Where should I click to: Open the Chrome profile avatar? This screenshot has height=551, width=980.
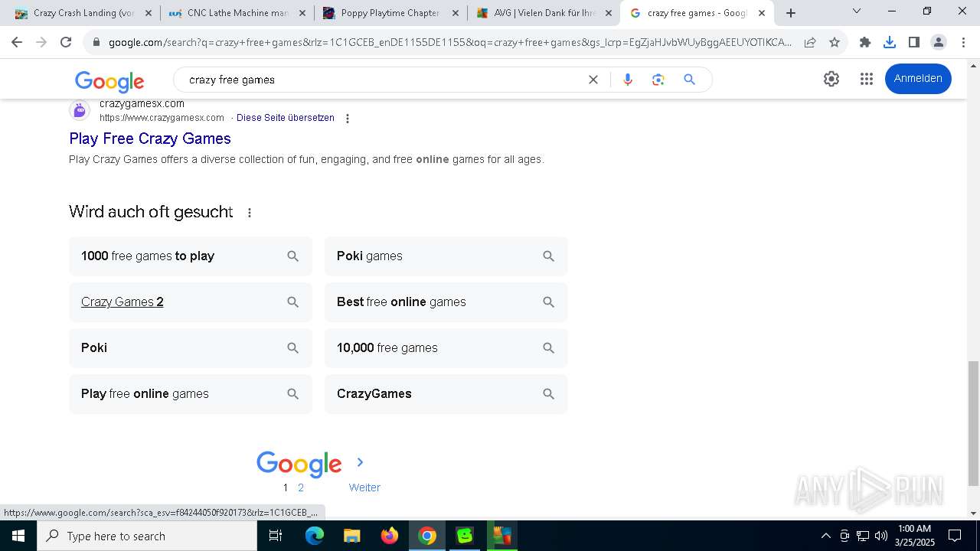[x=939, y=42]
